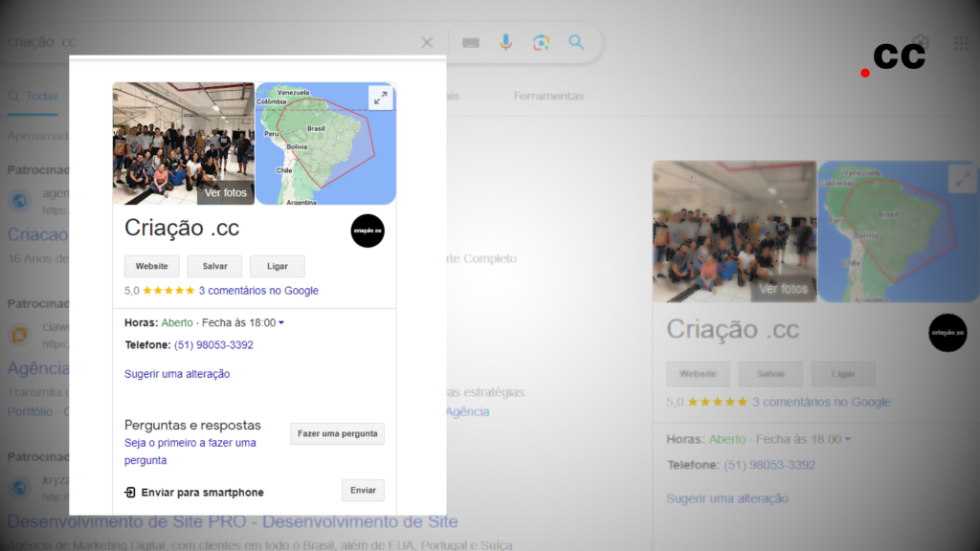Search by image using the Google Lens icon
This screenshot has width=980, height=551.
pyautogui.click(x=541, y=42)
